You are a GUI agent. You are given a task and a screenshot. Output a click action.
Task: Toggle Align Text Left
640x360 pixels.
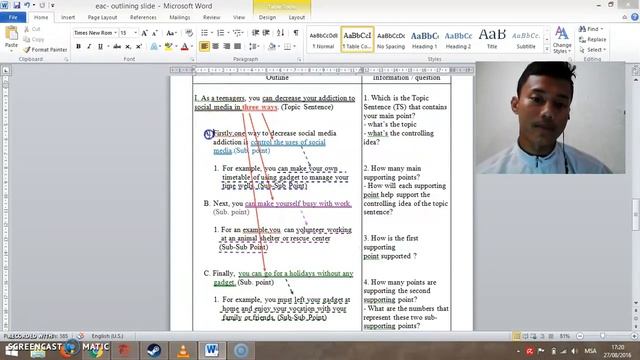click(204, 46)
